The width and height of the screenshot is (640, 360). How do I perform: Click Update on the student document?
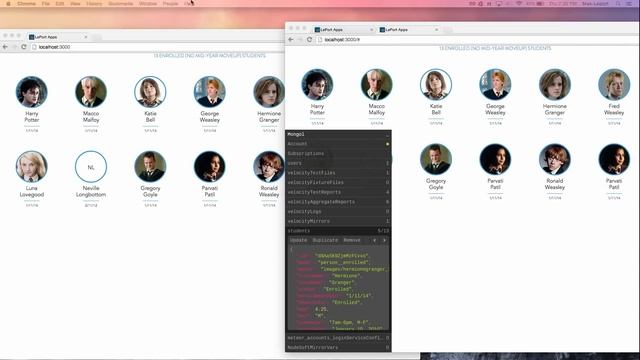[298, 240]
